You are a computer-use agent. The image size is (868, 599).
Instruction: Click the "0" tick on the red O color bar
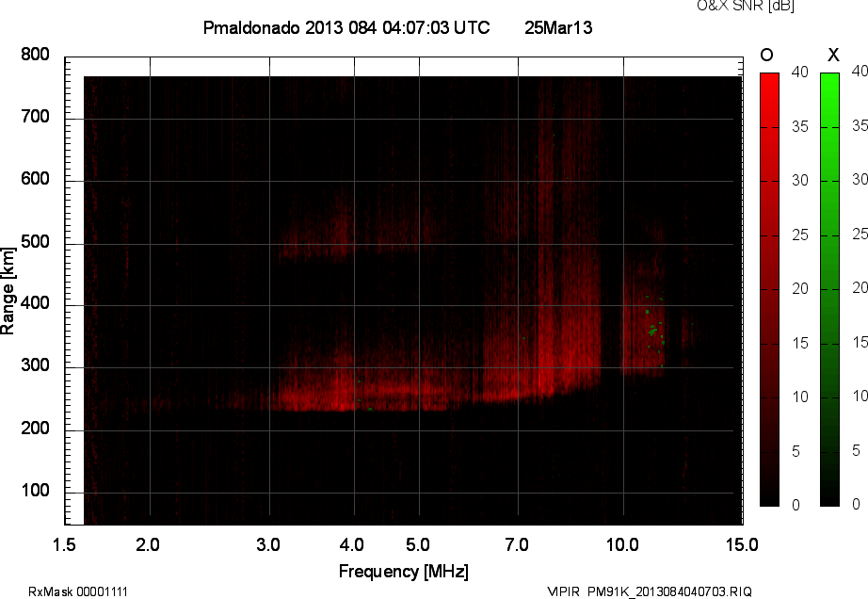pyautogui.click(x=796, y=505)
